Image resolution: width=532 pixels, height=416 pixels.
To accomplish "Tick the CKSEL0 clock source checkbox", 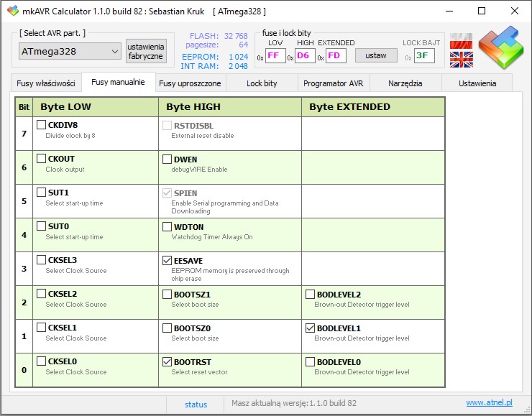I will click(40, 362).
